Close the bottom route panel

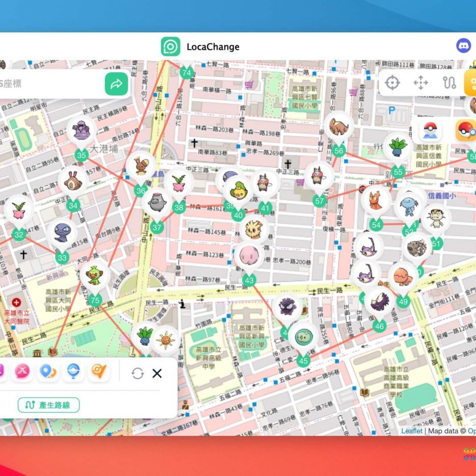(x=157, y=373)
